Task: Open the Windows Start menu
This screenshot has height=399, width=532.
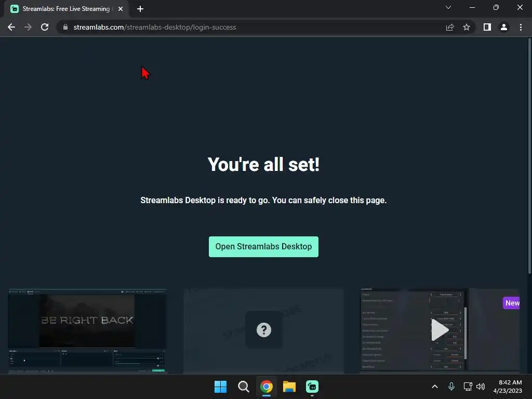Action: (x=220, y=387)
